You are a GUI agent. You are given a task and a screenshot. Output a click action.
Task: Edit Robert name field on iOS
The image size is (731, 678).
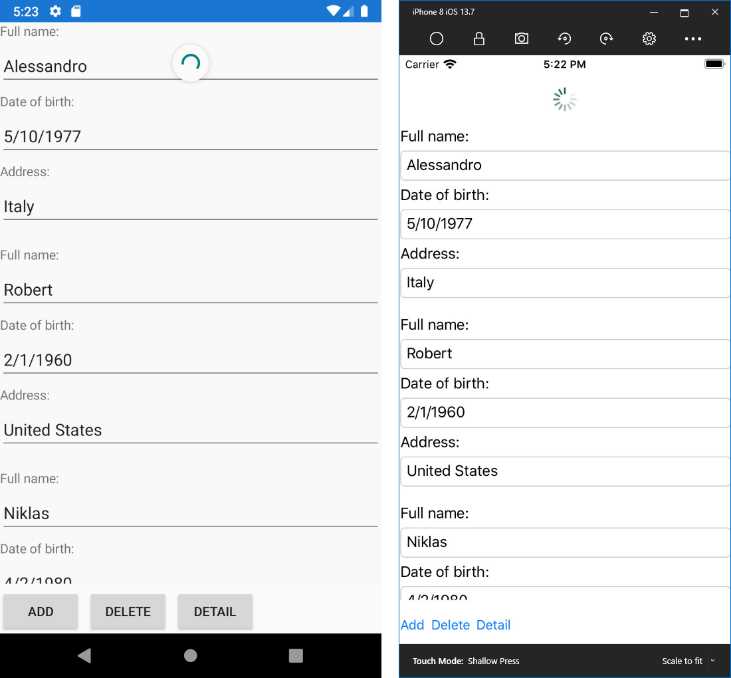coord(565,353)
